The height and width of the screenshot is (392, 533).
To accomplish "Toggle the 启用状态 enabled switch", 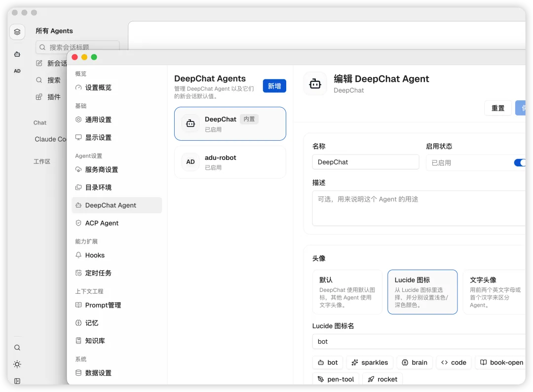I will pos(520,162).
